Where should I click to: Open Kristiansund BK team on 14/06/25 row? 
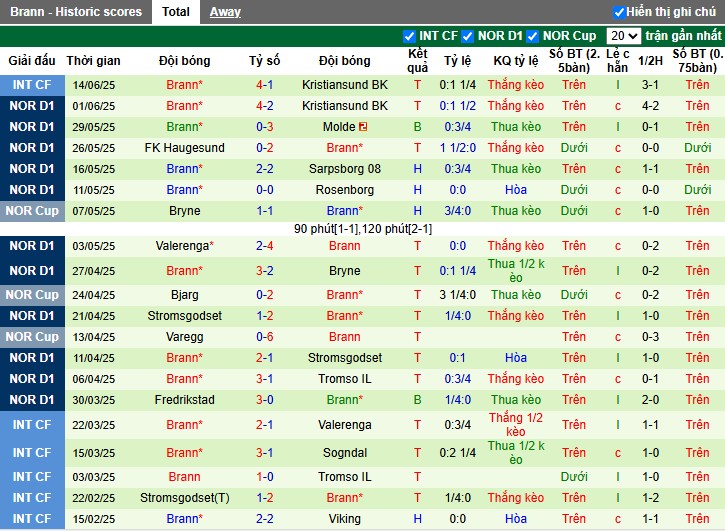coord(344,85)
